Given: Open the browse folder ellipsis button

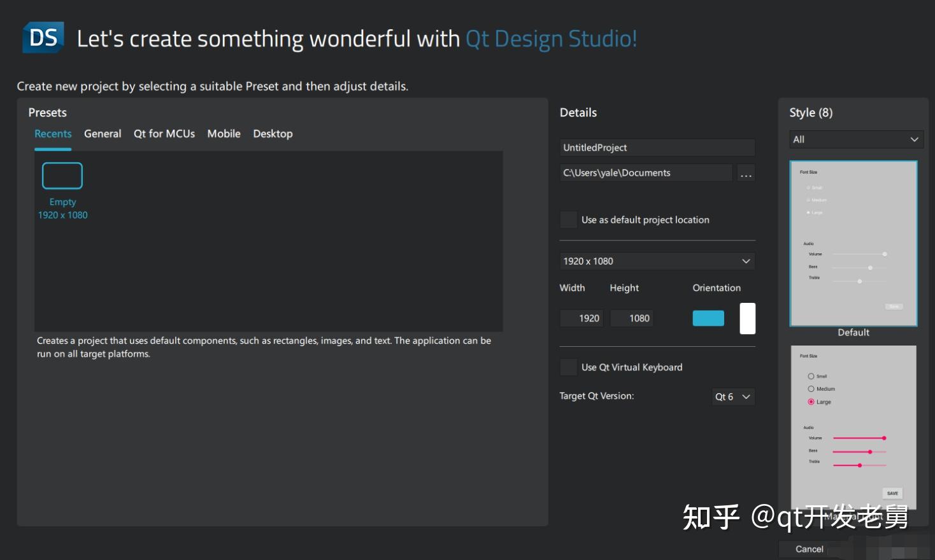Looking at the screenshot, I should (x=746, y=173).
